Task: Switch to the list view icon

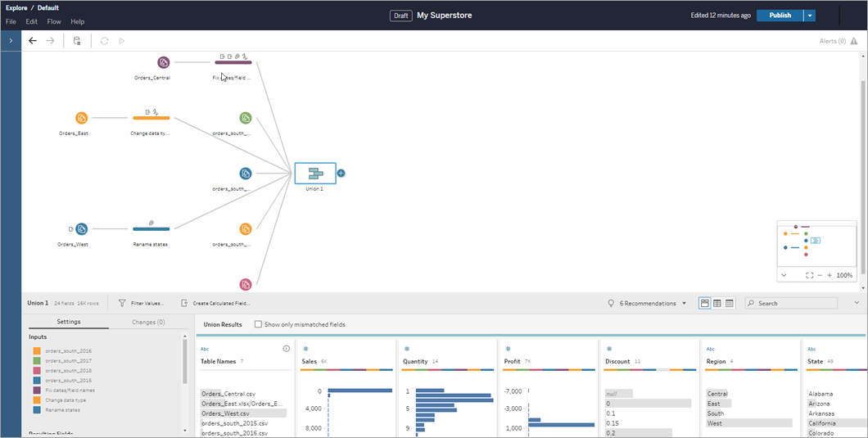Action: pos(730,304)
